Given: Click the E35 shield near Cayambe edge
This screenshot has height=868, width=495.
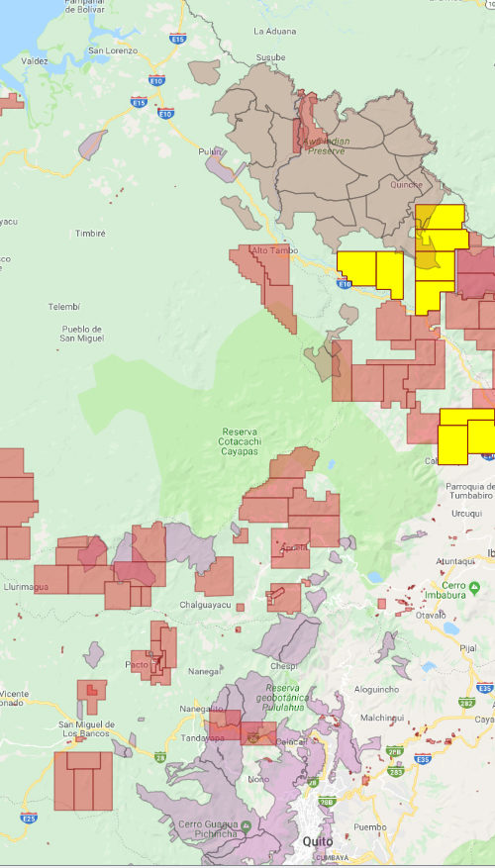Looking at the screenshot, I should tap(485, 687).
